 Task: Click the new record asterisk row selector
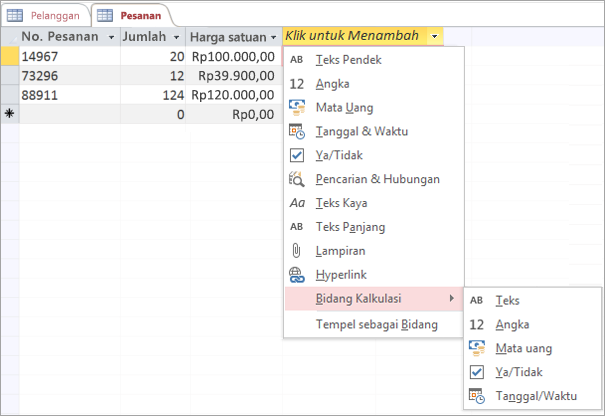click(x=10, y=114)
